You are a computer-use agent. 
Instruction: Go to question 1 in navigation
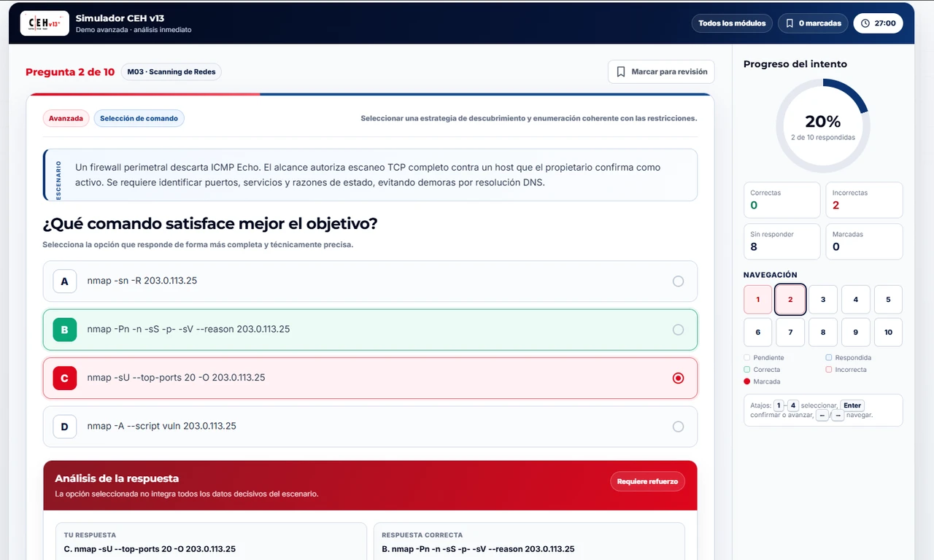(758, 300)
